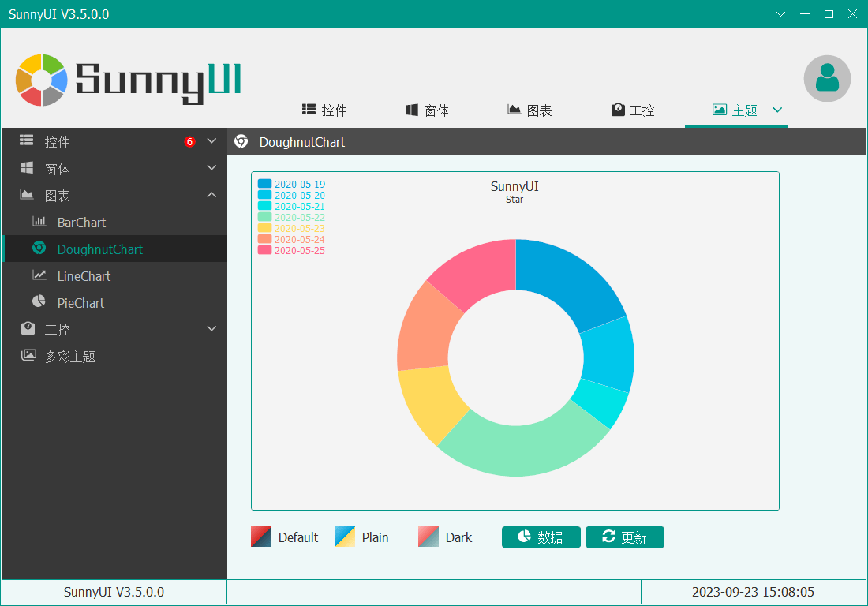Click the 更新 refresh button
This screenshot has height=606, width=868.
point(624,537)
